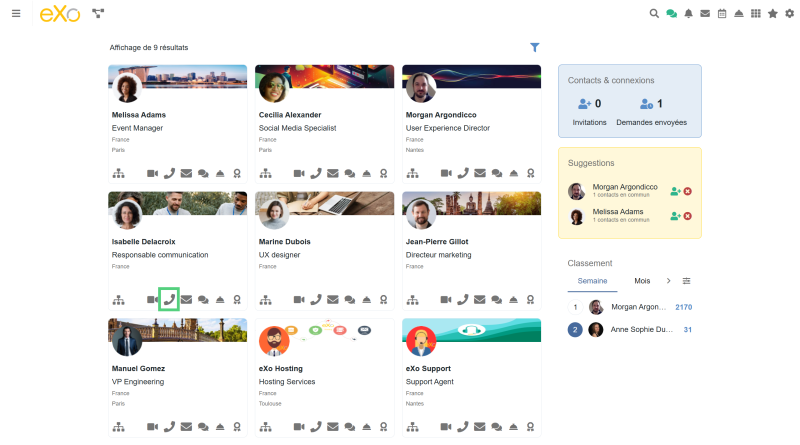Click eXo Hosting avatar image
800x445 pixels.
[x=274, y=341]
